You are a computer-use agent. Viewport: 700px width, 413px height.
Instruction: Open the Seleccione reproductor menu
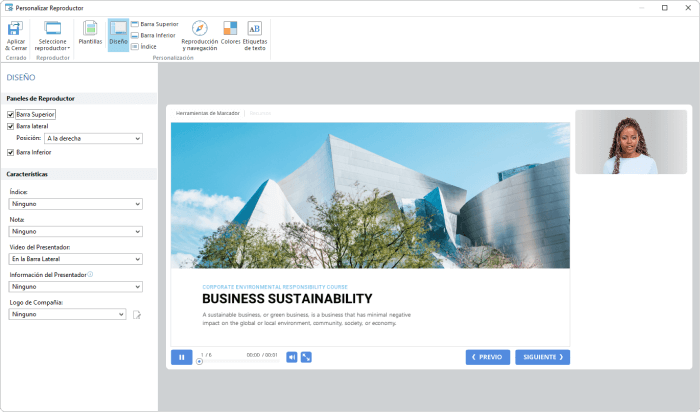[x=52, y=36]
